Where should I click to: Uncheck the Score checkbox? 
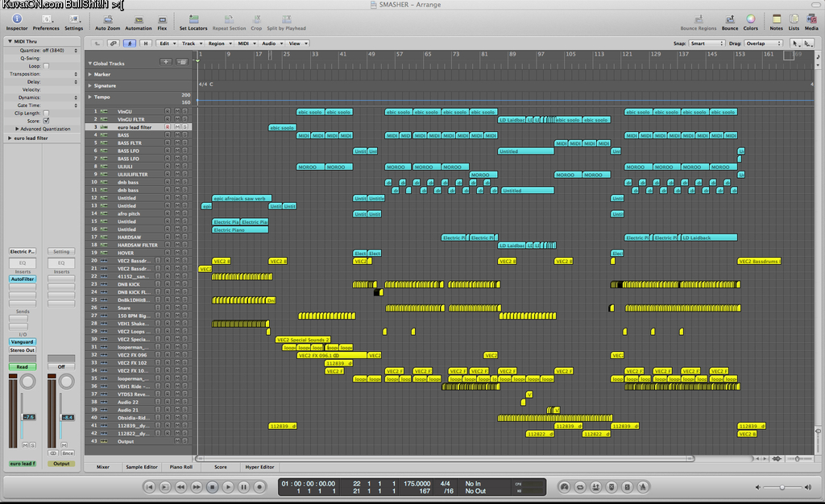[x=46, y=121]
